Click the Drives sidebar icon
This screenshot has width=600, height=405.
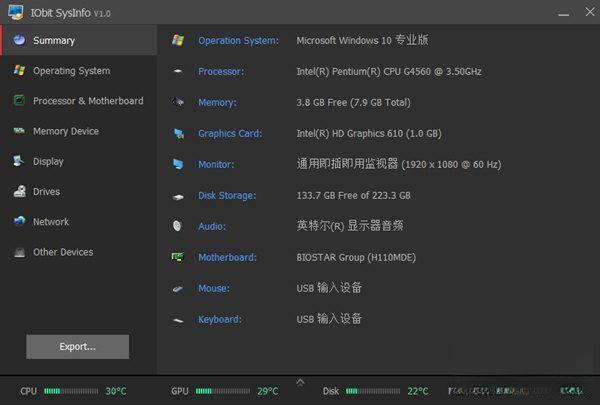pyautogui.click(x=20, y=191)
